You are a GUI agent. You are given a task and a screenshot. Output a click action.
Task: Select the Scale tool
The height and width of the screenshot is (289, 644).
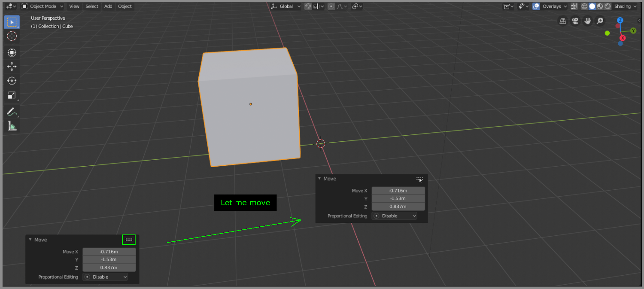12,95
